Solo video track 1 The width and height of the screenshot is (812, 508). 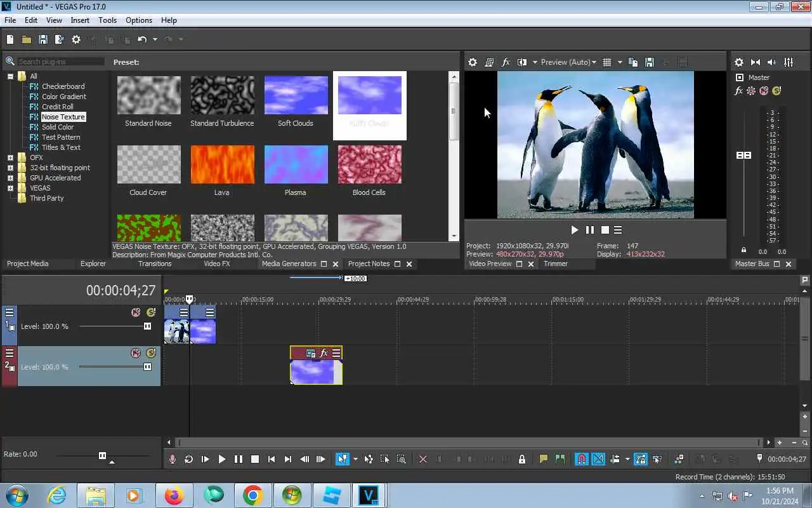pyautogui.click(x=151, y=312)
